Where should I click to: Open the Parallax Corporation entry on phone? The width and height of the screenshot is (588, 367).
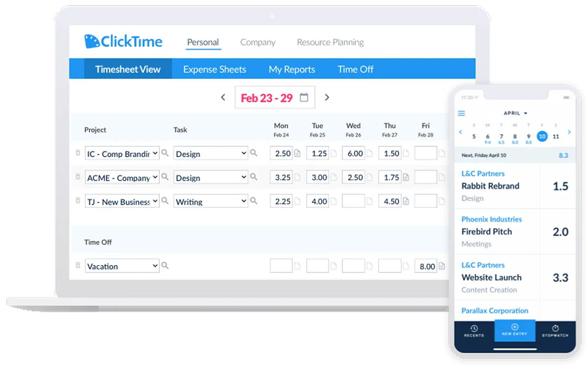515,311
